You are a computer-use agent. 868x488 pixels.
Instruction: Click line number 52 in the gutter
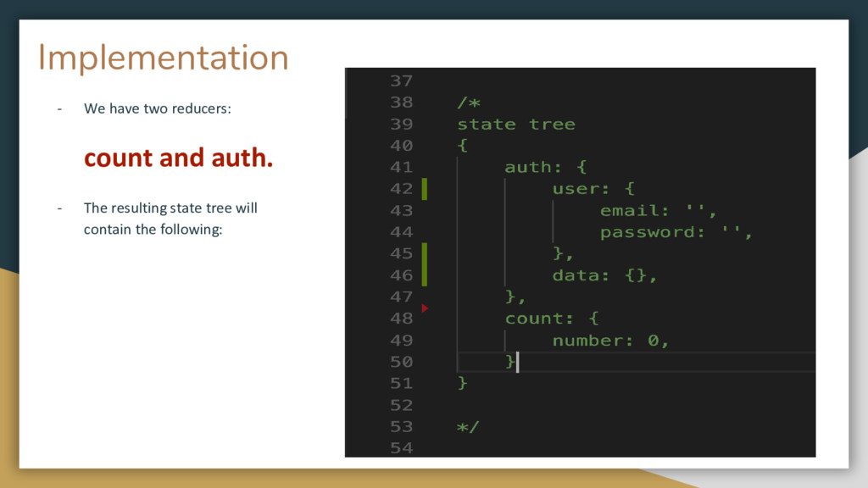pyautogui.click(x=401, y=406)
